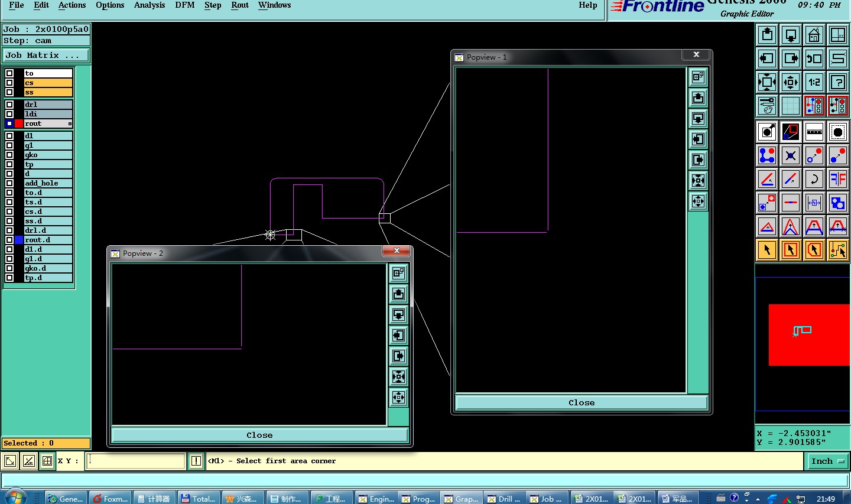
Task: Select the plain arrow selection tool
Action: (x=767, y=250)
